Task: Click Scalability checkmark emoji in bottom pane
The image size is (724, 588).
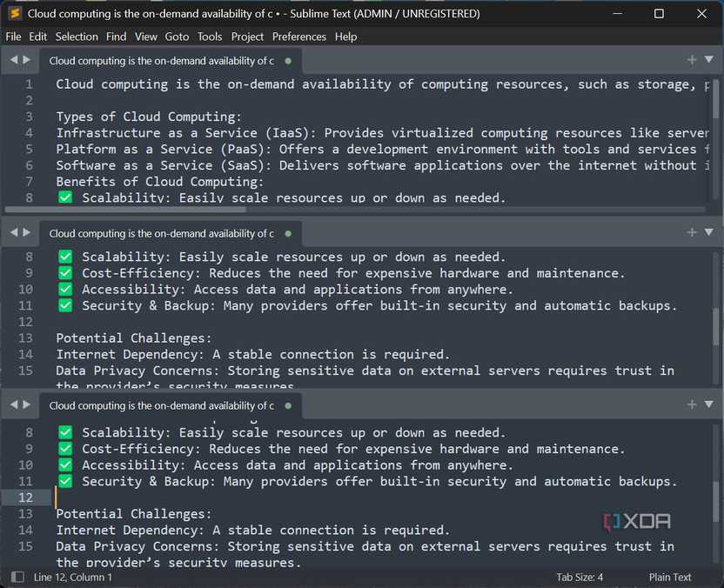Action: (65, 432)
